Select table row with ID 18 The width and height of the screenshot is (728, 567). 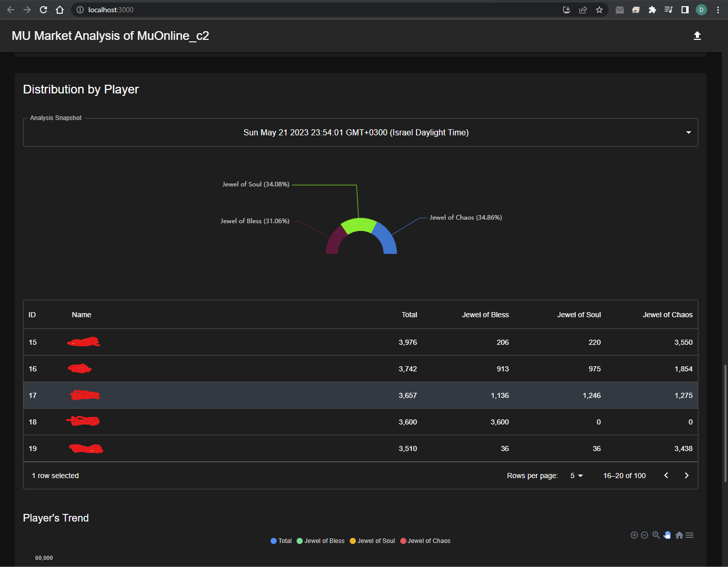click(360, 422)
